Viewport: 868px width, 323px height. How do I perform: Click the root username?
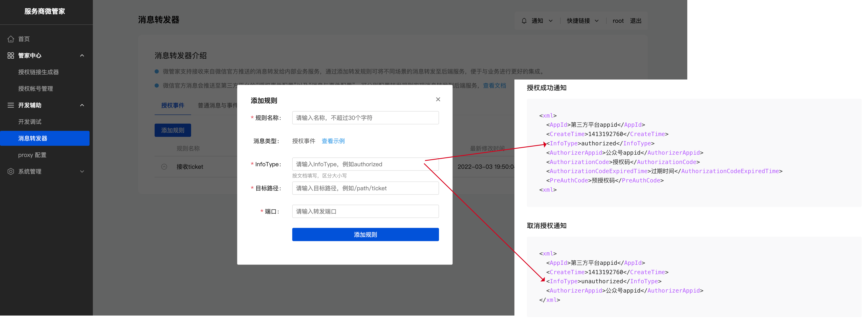point(618,21)
